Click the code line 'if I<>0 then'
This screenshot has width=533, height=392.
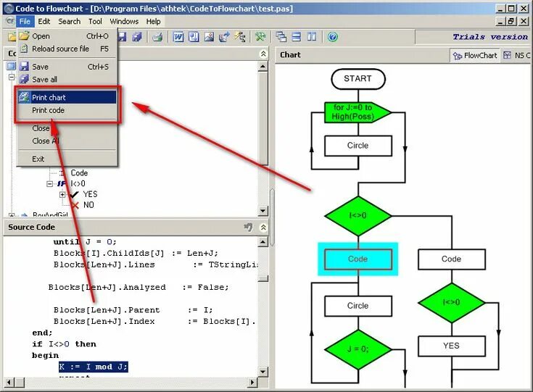[65, 344]
